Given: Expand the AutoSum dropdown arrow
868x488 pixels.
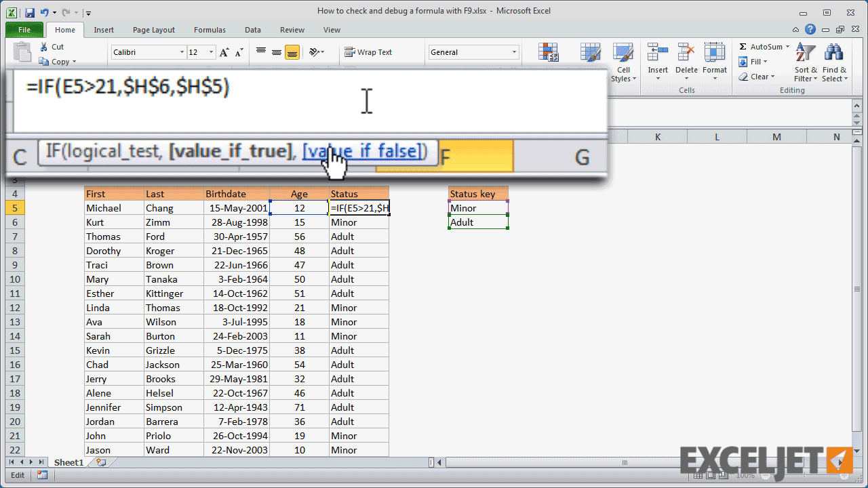Looking at the screenshot, I should [x=787, y=47].
